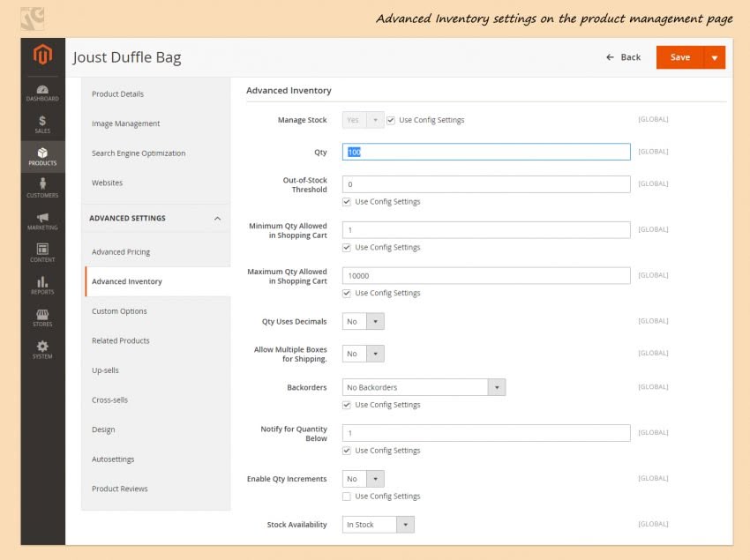Select the Product Details tab
Image resolution: width=750 pixels, height=560 pixels.
tap(117, 93)
